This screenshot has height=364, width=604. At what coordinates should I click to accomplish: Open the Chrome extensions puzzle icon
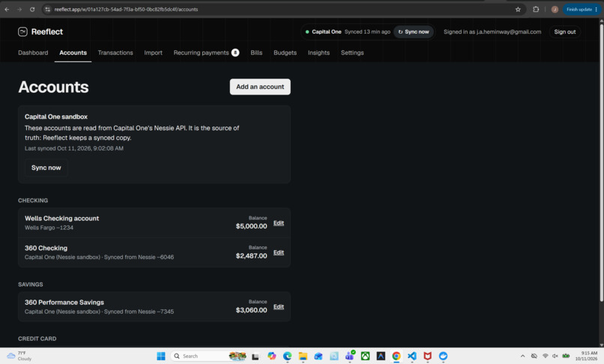536,9
